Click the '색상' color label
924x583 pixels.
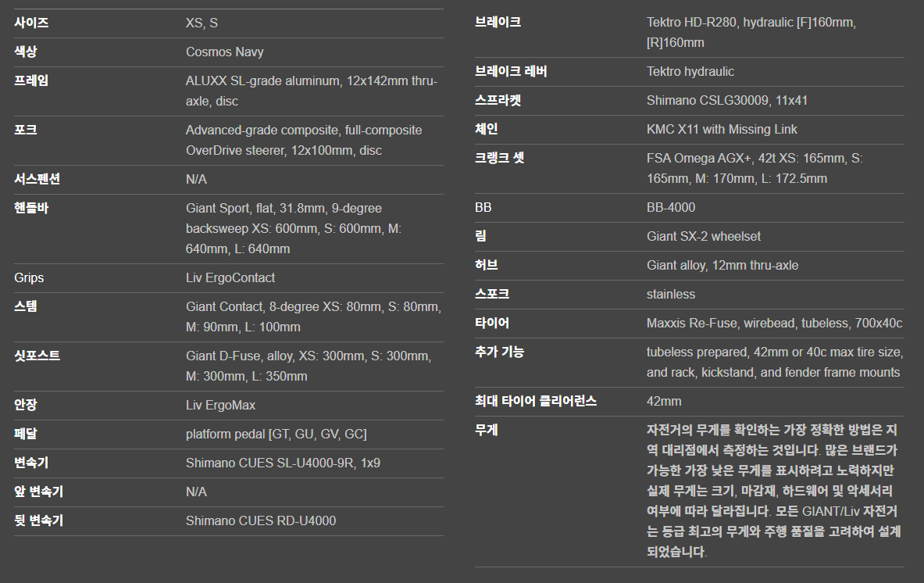pyautogui.click(x=25, y=52)
